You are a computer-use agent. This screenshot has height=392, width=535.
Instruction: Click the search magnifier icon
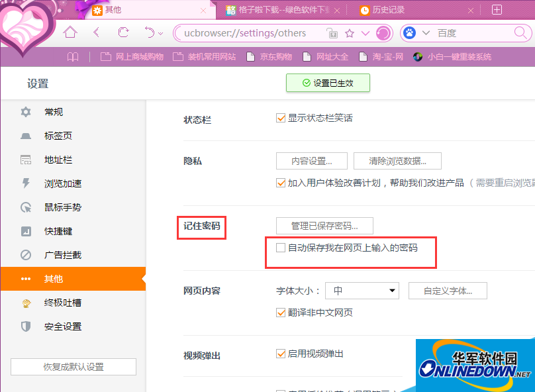coord(520,33)
